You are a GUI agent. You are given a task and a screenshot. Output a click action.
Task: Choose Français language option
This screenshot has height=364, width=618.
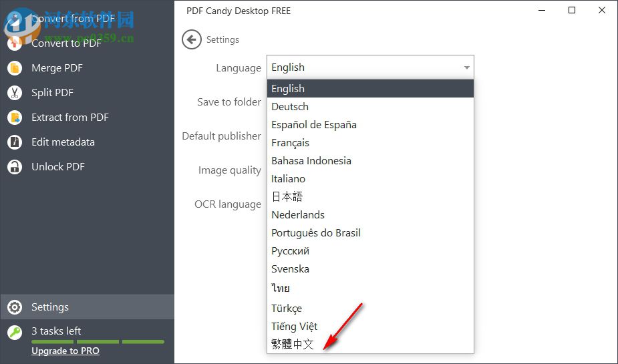point(371,143)
